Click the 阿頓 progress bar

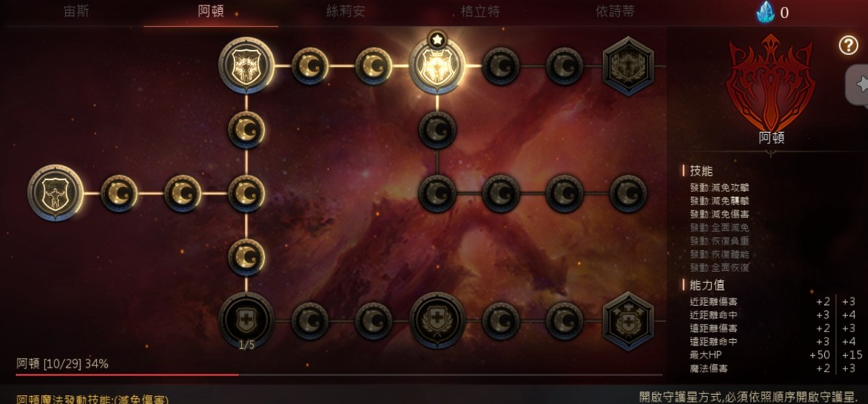[339, 375]
